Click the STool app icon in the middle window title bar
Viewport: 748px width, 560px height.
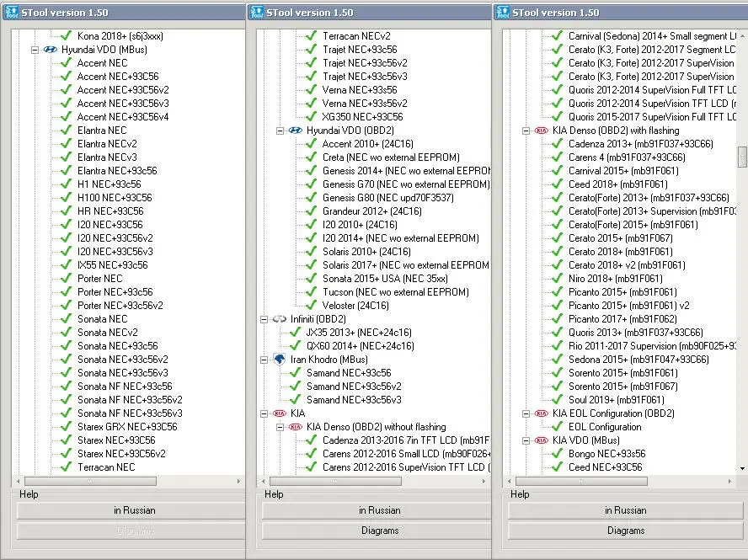click(x=257, y=12)
